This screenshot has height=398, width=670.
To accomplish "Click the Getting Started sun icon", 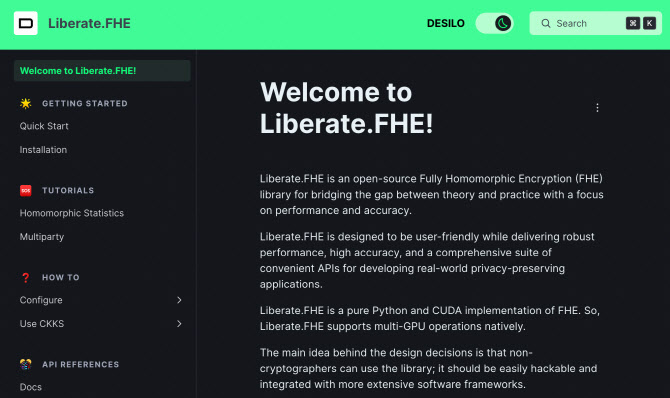I will click(26, 103).
